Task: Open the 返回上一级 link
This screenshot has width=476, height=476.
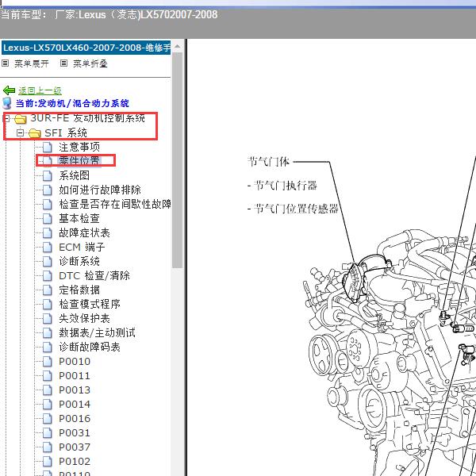Action: (x=40, y=90)
